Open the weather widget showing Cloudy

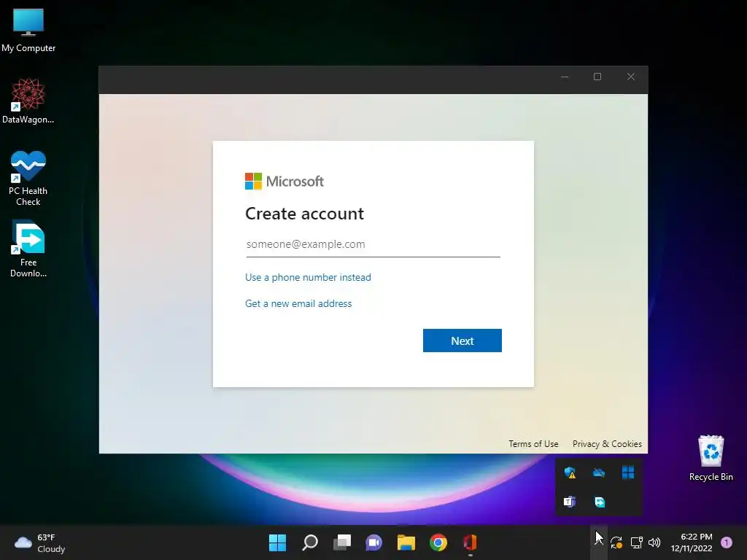pos(39,542)
